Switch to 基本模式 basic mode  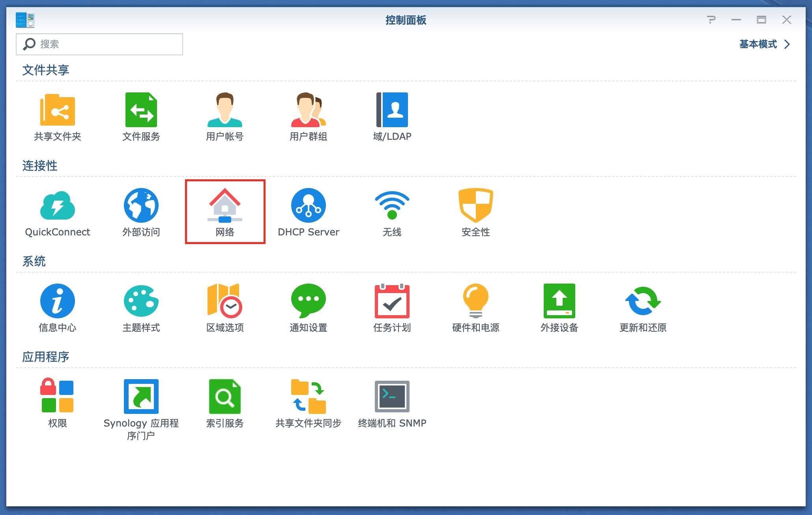click(x=764, y=44)
